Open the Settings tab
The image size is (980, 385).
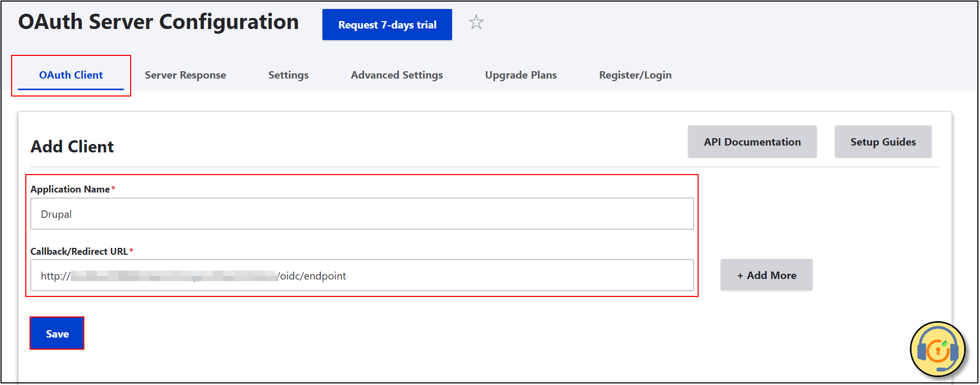coord(288,75)
